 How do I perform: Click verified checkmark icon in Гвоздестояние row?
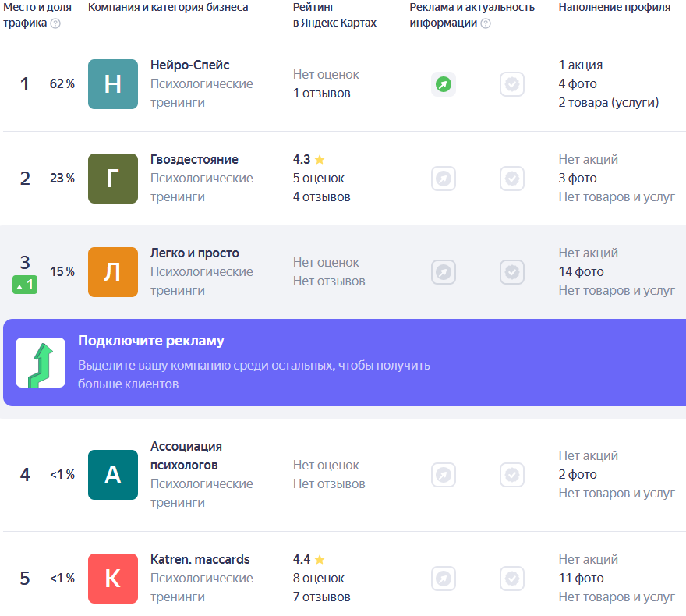(512, 179)
